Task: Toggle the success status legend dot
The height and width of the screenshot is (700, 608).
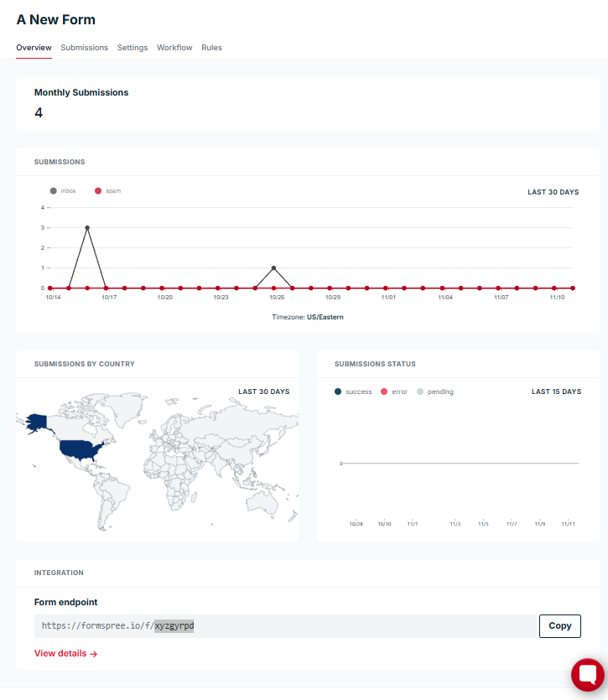Action: click(338, 391)
